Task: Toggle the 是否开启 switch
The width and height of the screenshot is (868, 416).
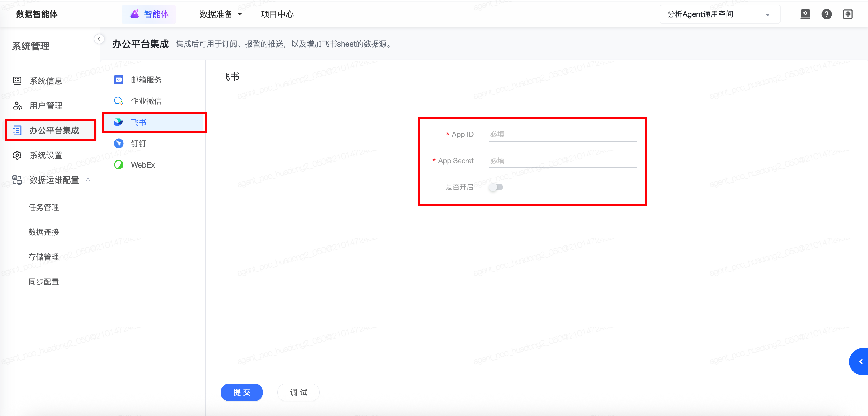Action: [x=496, y=187]
